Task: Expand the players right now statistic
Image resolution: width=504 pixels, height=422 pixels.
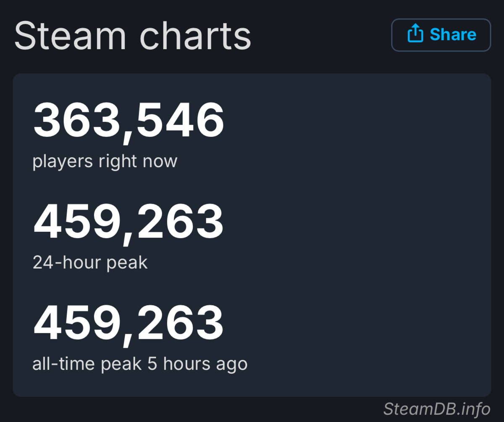Action: coord(106,161)
